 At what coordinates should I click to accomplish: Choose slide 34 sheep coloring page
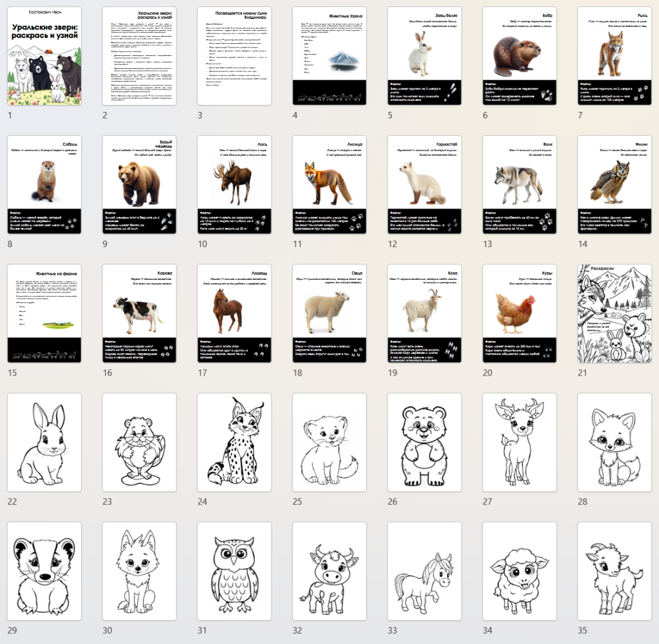pos(519,571)
